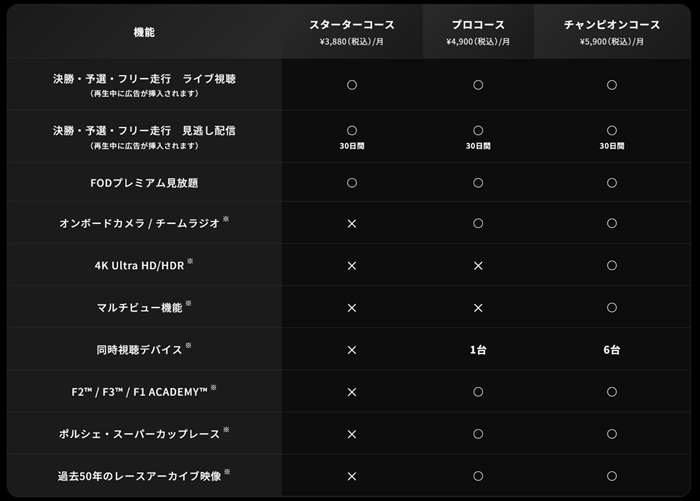Click the circle for プロコース FODプレミアム見放題

(x=478, y=183)
